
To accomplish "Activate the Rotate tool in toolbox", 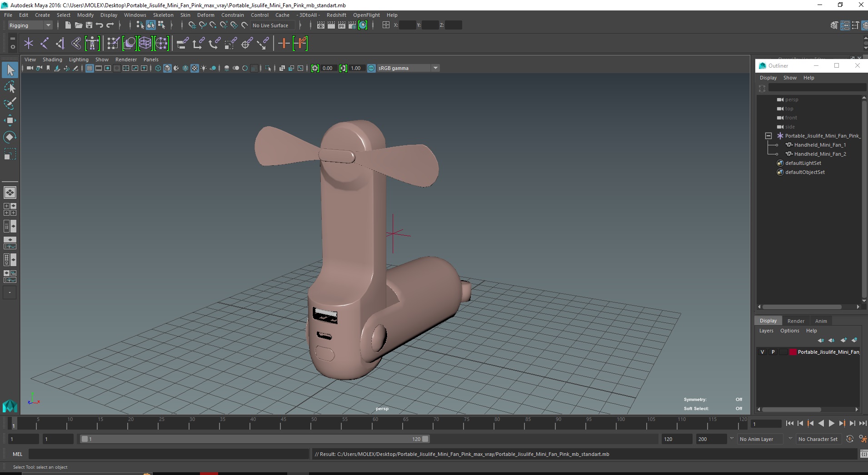I will [x=10, y=137].
